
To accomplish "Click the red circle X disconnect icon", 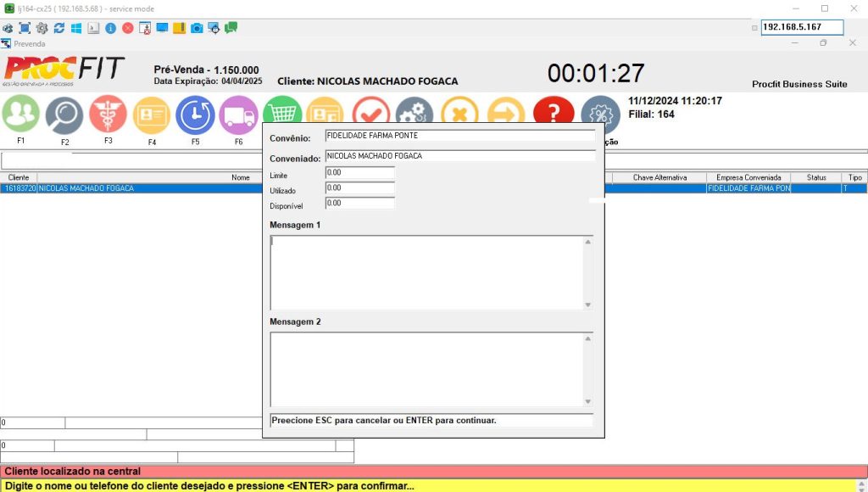I will [x=128, y=28].
